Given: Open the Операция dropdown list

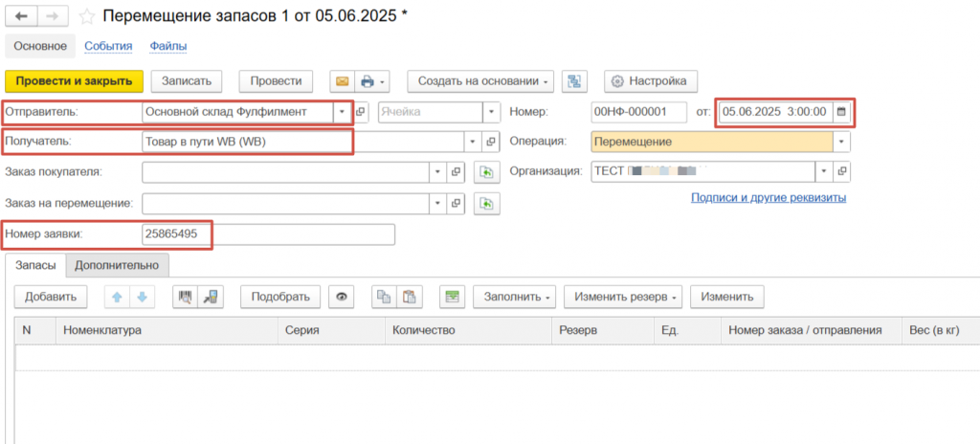Looking at the screenshot, I should pyautogui.click(x=841, y=142).
